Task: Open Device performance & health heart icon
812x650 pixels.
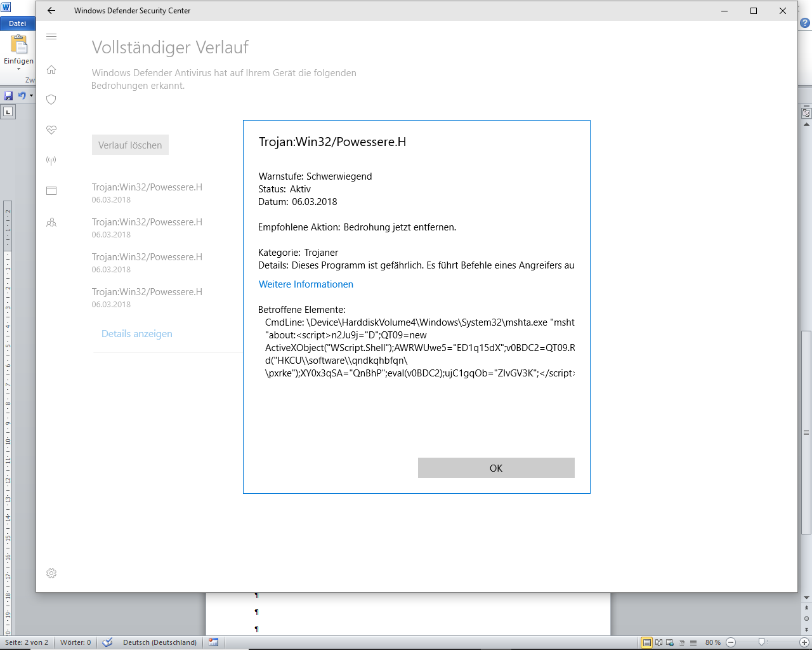Action: pyautogui.click(x=51, y=129)
